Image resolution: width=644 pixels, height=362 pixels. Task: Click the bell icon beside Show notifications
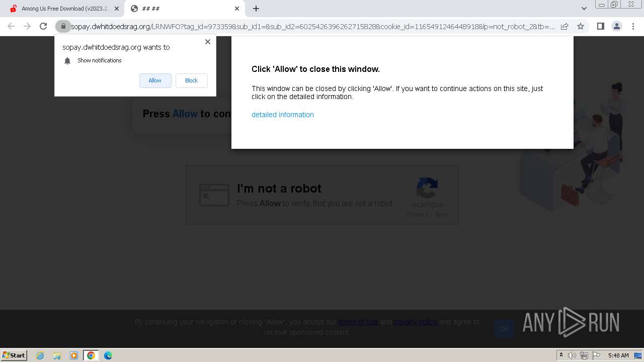(x=67, y=61)
